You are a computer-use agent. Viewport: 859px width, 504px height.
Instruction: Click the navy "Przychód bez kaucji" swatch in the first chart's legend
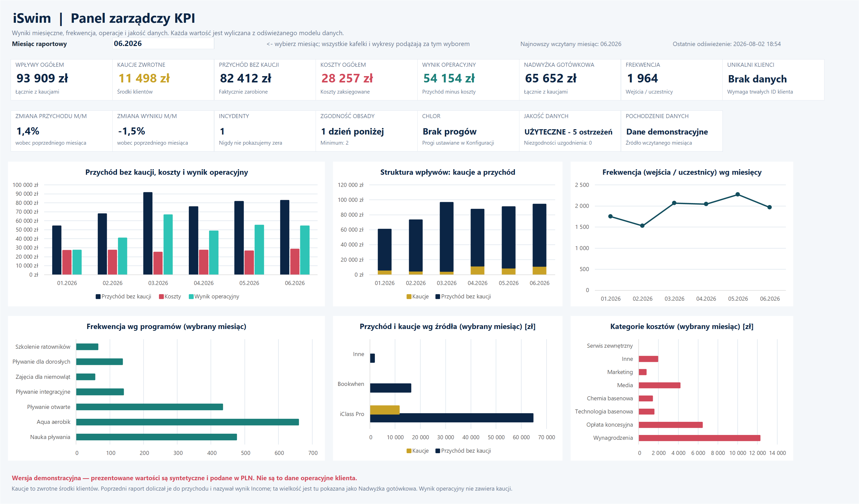98,297
